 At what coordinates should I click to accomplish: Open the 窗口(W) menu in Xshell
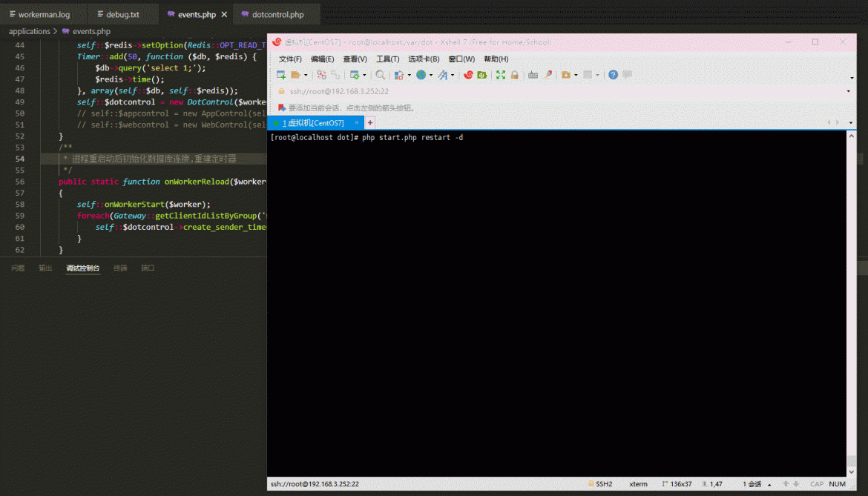pos(461,59)
